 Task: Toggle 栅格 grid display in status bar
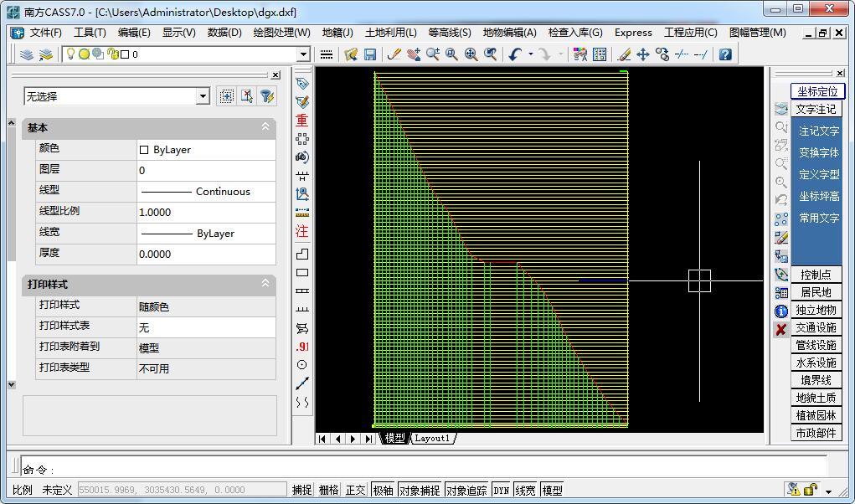tap(328, 490)
